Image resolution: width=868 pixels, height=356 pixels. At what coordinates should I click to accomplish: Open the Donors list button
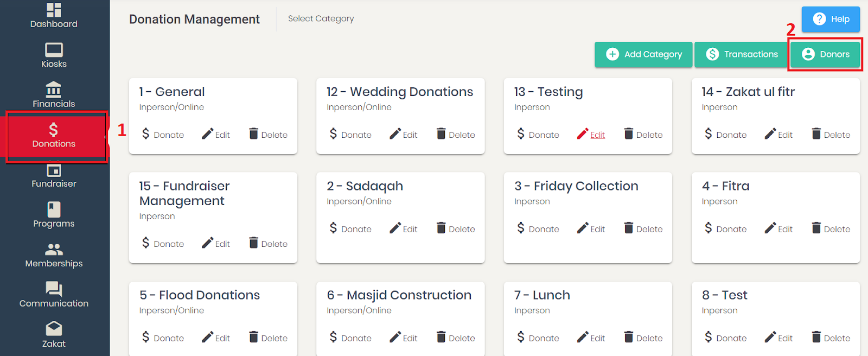click(825, 54)
